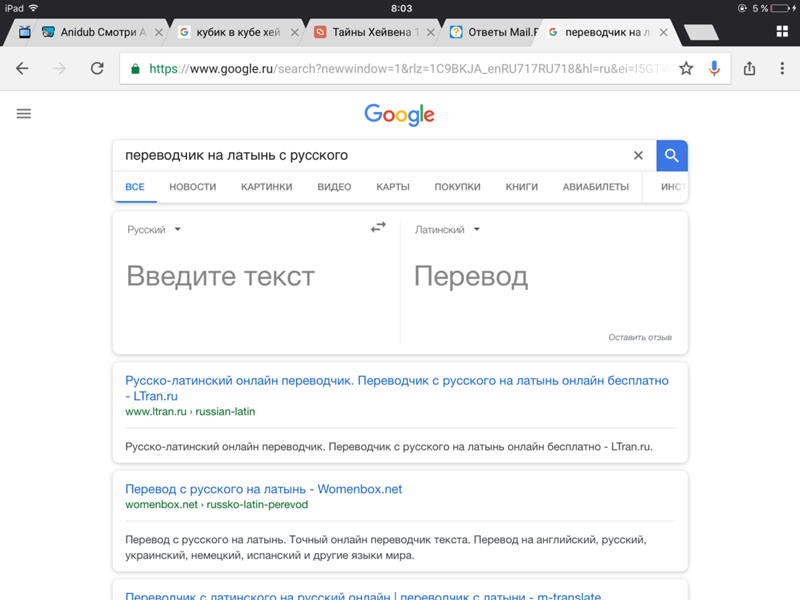The height and width of the screenshot is (600, 800).
Task: Open the LTran.ru Russian-Latin translator result
Action: (396, 388)
